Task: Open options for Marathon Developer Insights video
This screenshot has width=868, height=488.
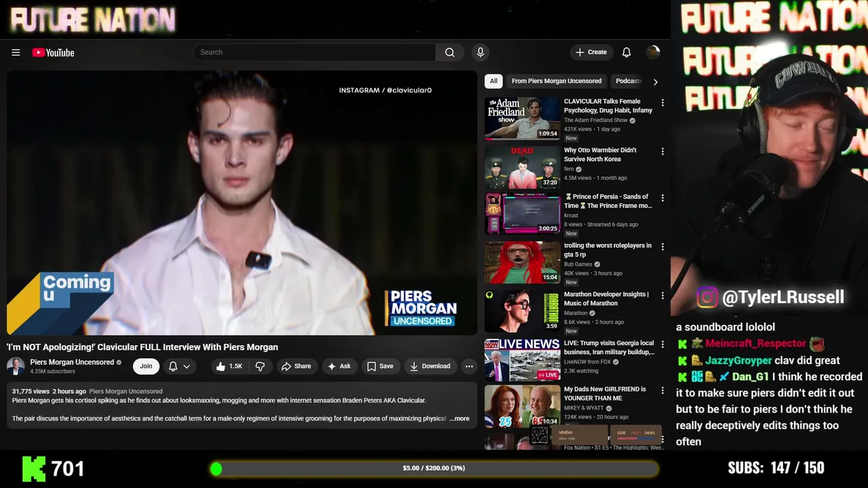Action: click(x=663, y=296)
